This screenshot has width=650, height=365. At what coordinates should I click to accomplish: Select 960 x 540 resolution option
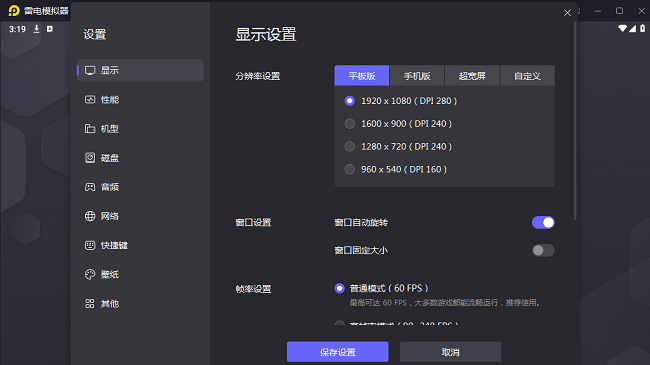tap(396, 169)
